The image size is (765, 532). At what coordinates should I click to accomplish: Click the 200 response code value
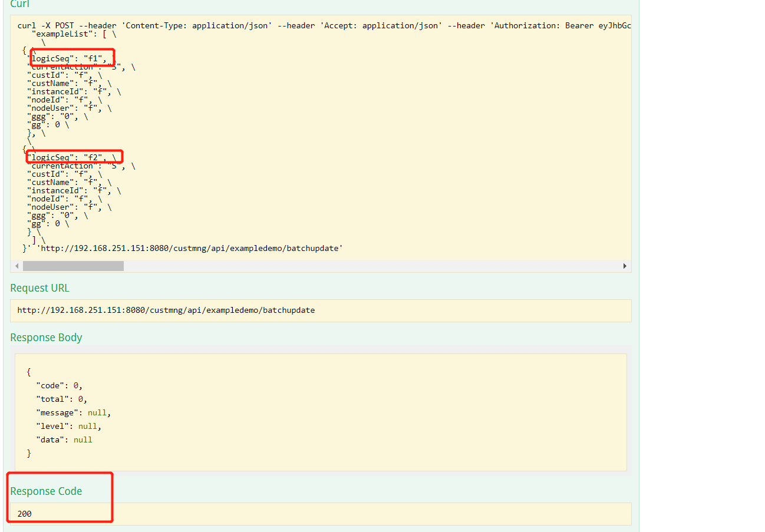[25, 514]
